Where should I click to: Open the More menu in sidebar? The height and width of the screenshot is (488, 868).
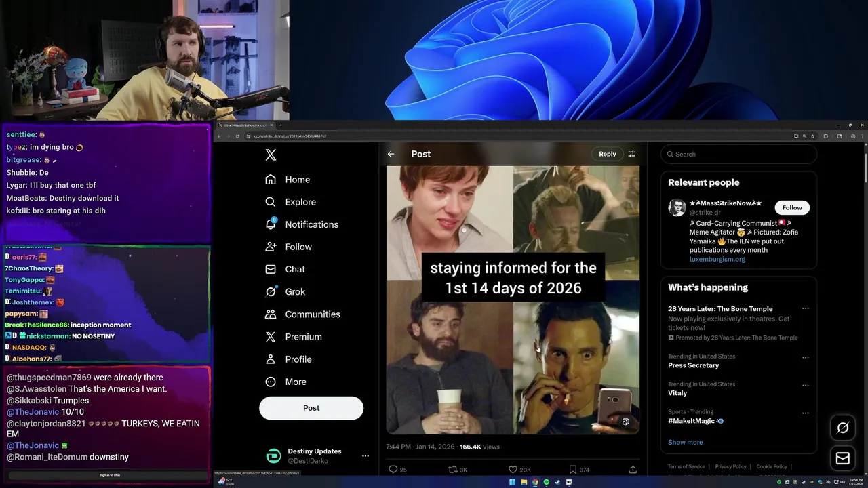[285, 382]
